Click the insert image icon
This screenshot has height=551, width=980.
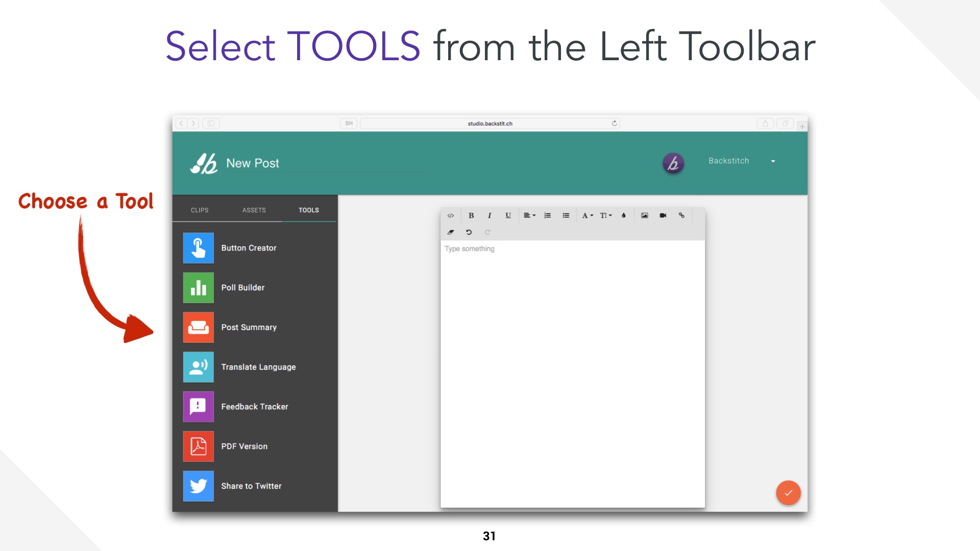(644, 215)
